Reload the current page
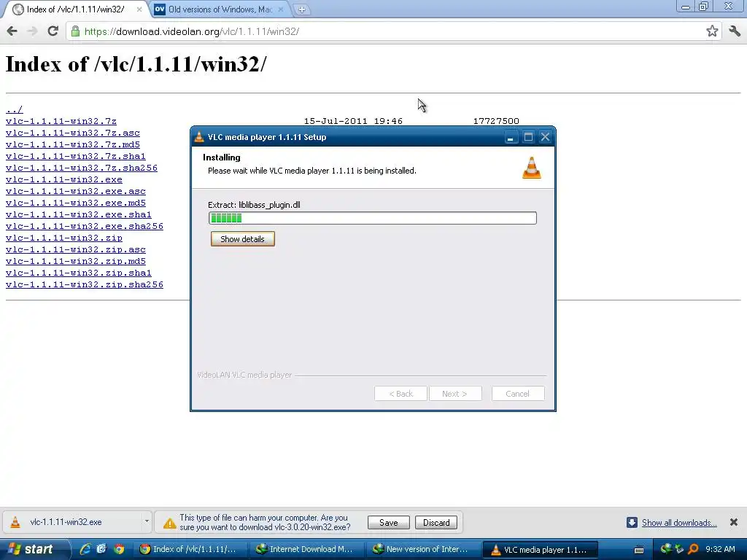This screenshot has width=747, height=560. (x=53, y=31)
